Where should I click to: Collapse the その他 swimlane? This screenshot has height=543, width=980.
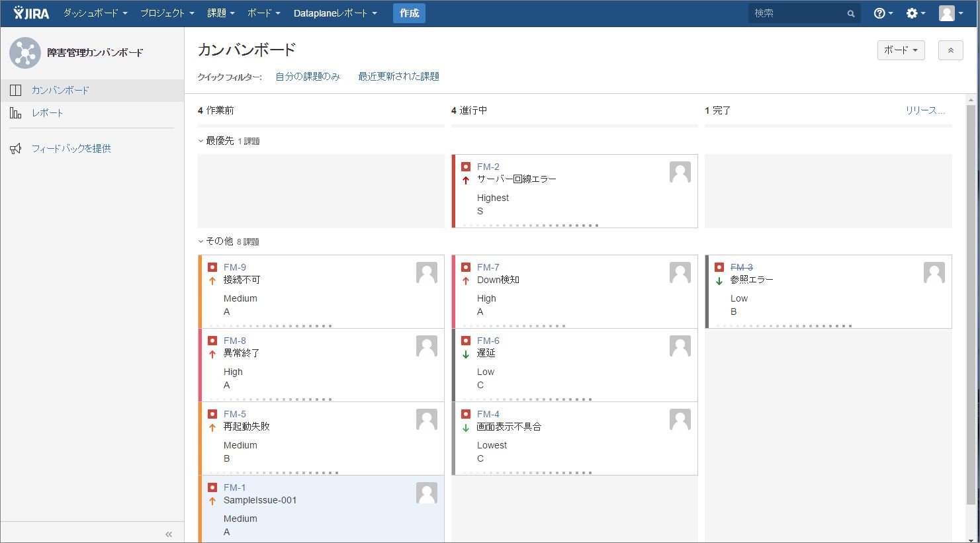[201, 241]
